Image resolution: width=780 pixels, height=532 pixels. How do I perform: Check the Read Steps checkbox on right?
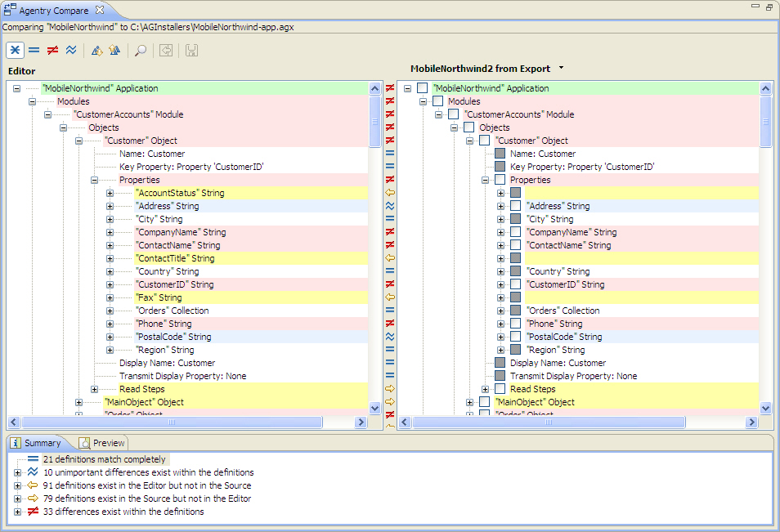tap(500, 389)
